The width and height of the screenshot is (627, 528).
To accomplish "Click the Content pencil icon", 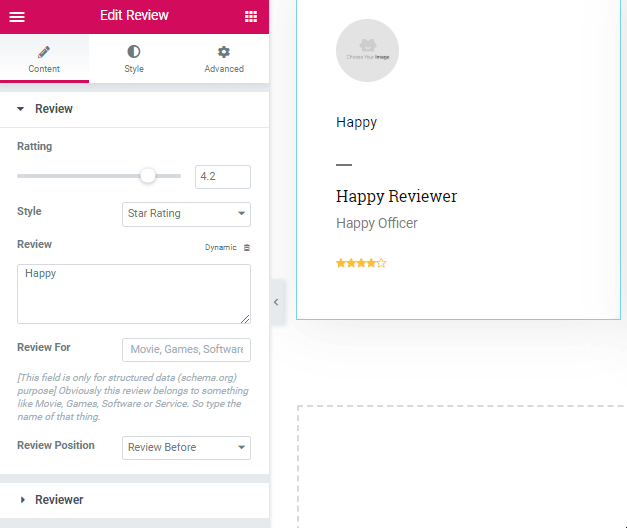I will [x=44, y=52].
